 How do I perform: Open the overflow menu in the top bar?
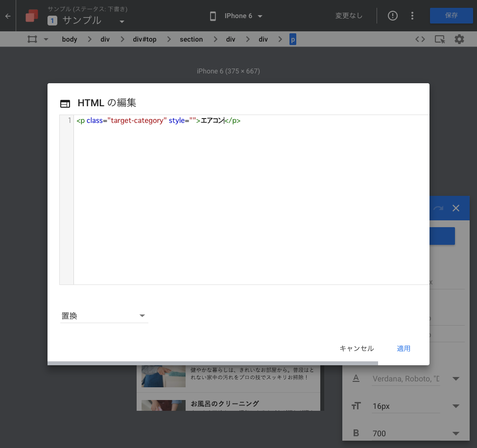pyautogui.click(x=412, y=15)
